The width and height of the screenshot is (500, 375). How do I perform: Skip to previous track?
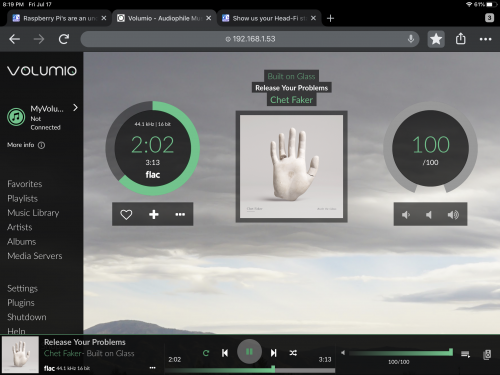225,353
